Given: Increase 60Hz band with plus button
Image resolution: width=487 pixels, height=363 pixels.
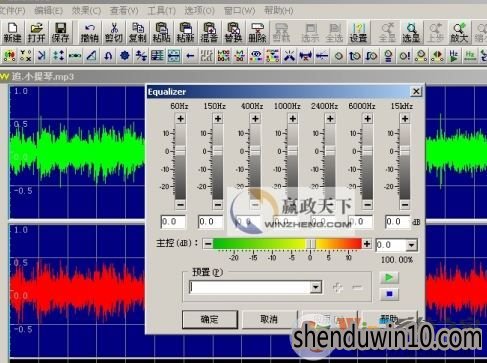Looking at the screenshot, I should tap(180, 119).
